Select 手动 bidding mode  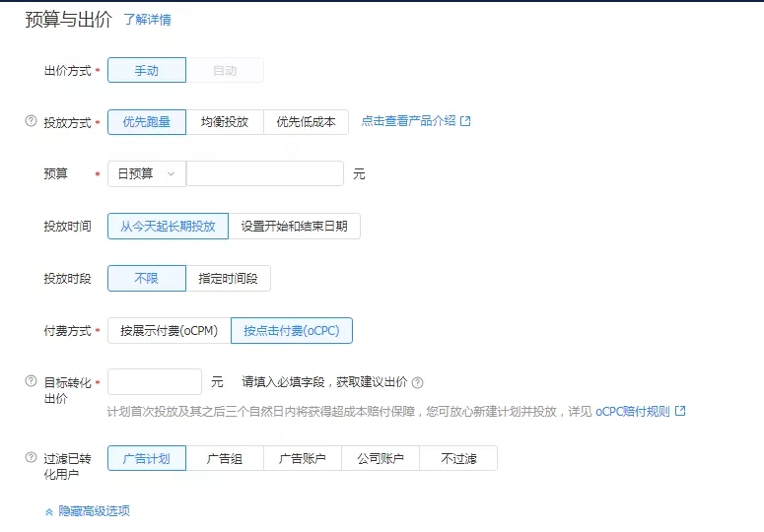[146, 70]
